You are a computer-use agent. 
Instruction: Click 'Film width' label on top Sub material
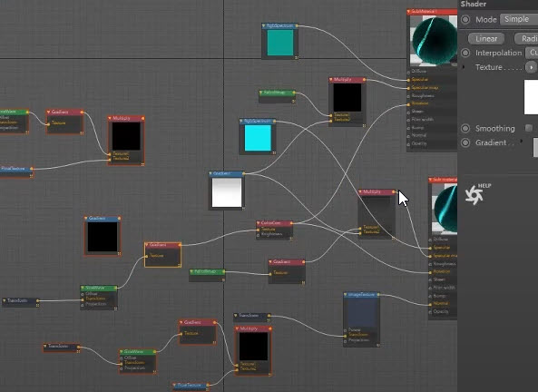423,120
